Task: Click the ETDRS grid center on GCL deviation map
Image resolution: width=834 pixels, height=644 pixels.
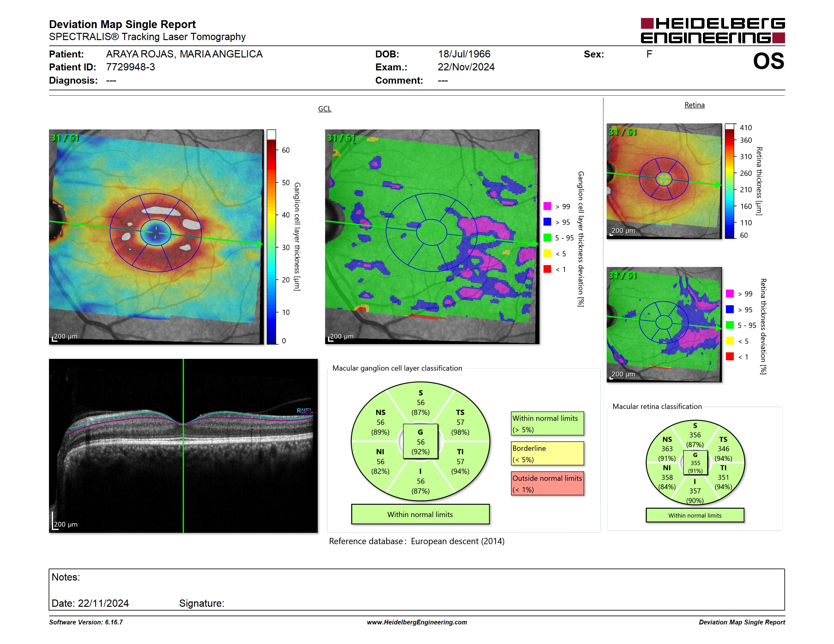Action: tap(432, 232)
